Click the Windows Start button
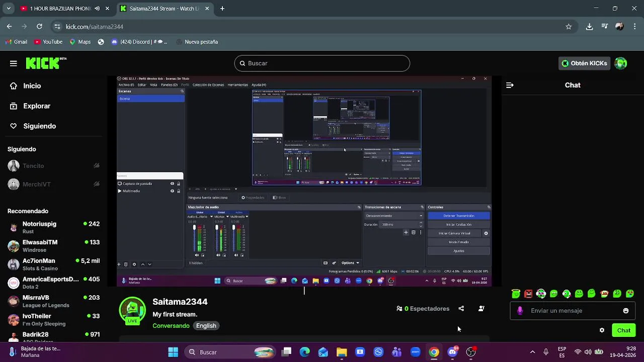This screenshot has height=362, width=644. pyautogui.click(x=173, y=352)
